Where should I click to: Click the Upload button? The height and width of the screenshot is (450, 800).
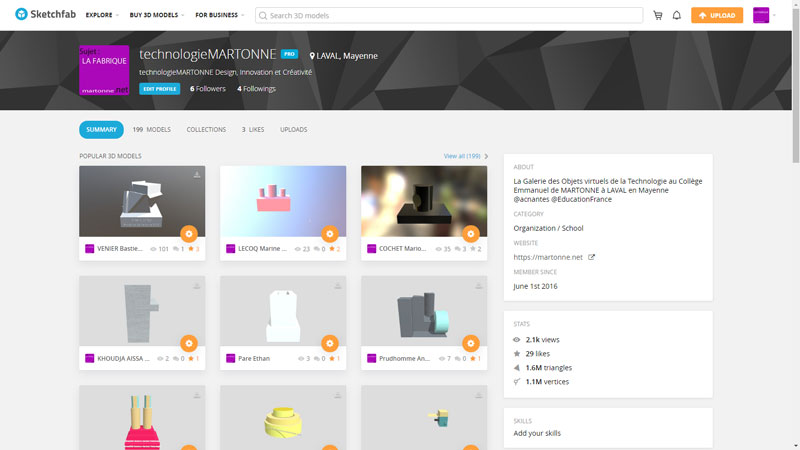click(x=717, y=15)
